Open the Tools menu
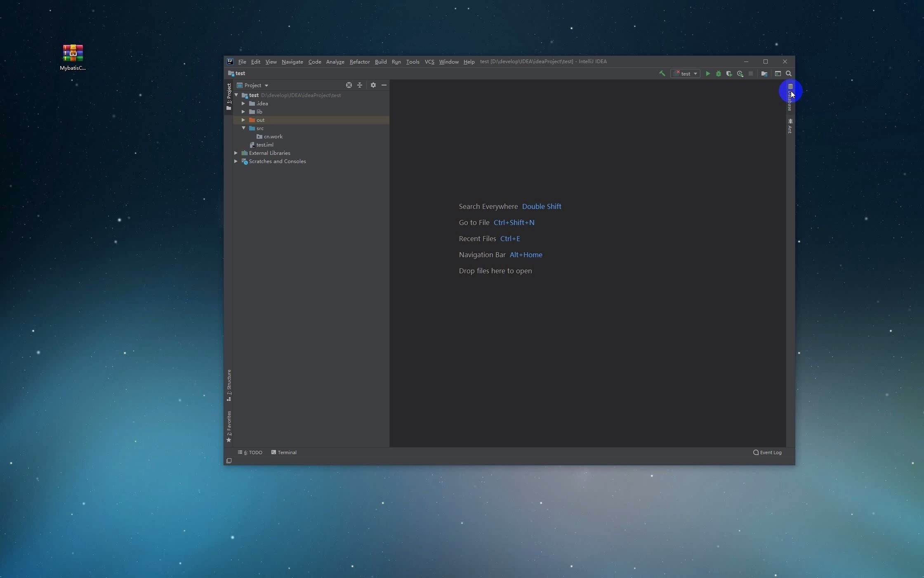Screen dimensions: 924x578 coord(413,62)
